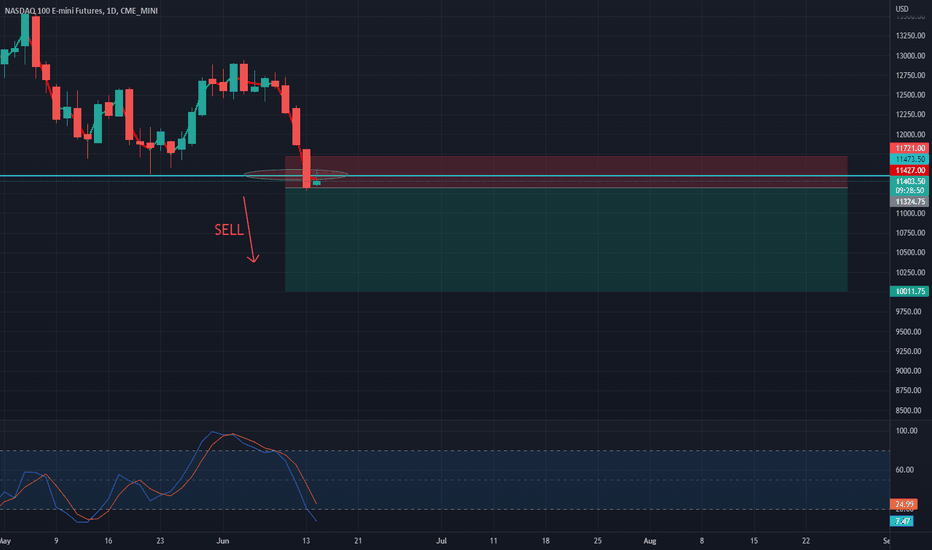
Task: Click the Jun label on time axis
Action: click(223, 540)
